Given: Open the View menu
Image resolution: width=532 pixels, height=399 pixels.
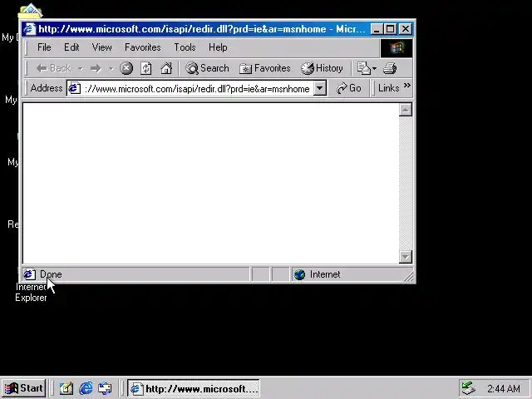Looking at the screenshot, I should click(101, 47).
